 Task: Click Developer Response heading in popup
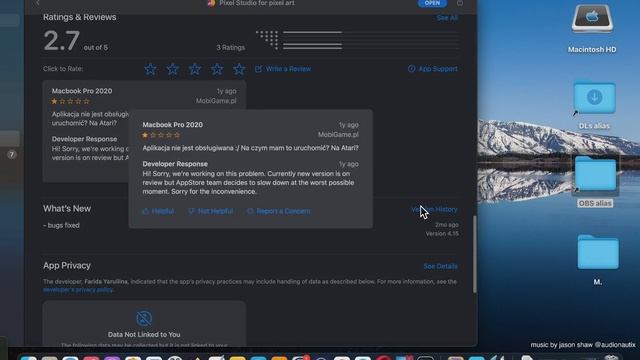tap(175, 164)
